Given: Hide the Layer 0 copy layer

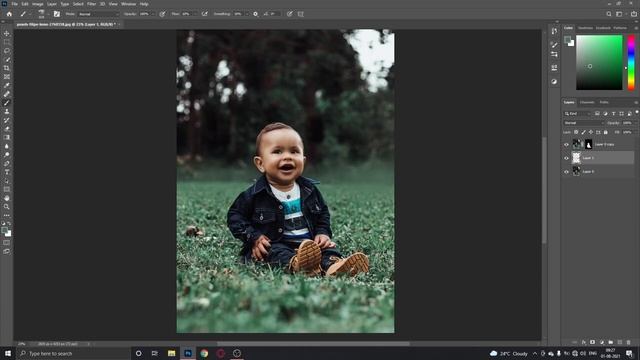Looking at the screenshot, I should (566, 144).
